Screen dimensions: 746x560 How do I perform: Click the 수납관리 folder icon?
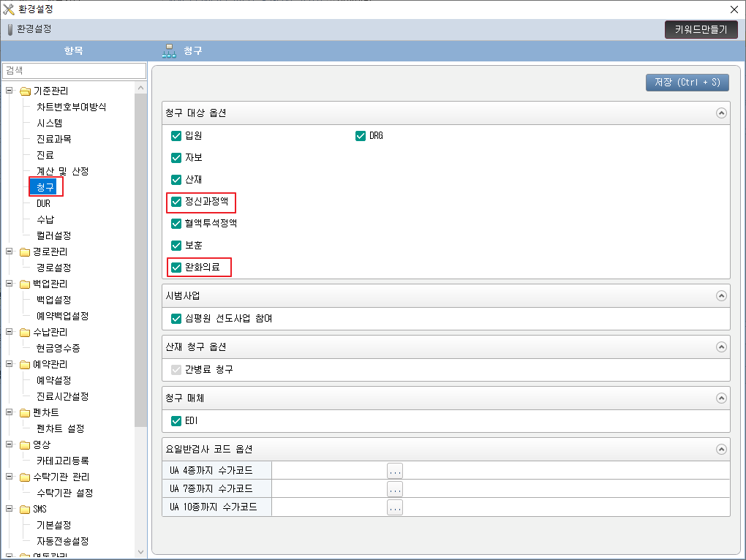[x=25, y=333]
